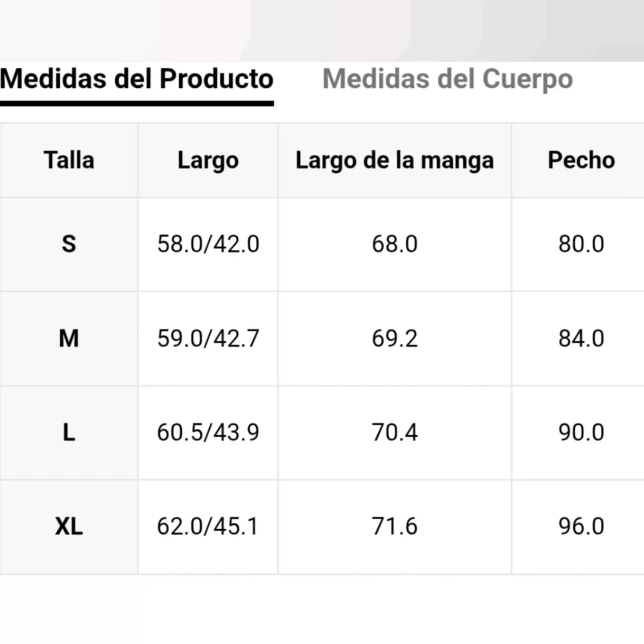Click the Pecho column header
Viewport: 644px width, 644px height.
coord(581,160)
